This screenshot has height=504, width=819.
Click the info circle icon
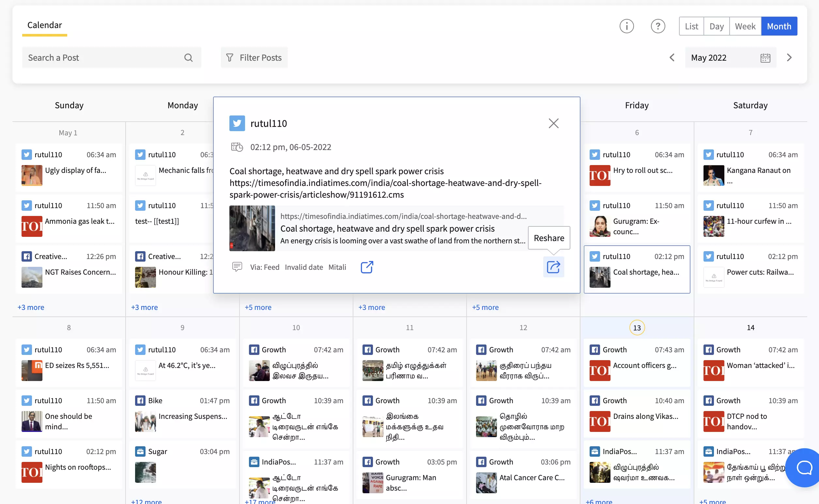[x=626, y=26]
